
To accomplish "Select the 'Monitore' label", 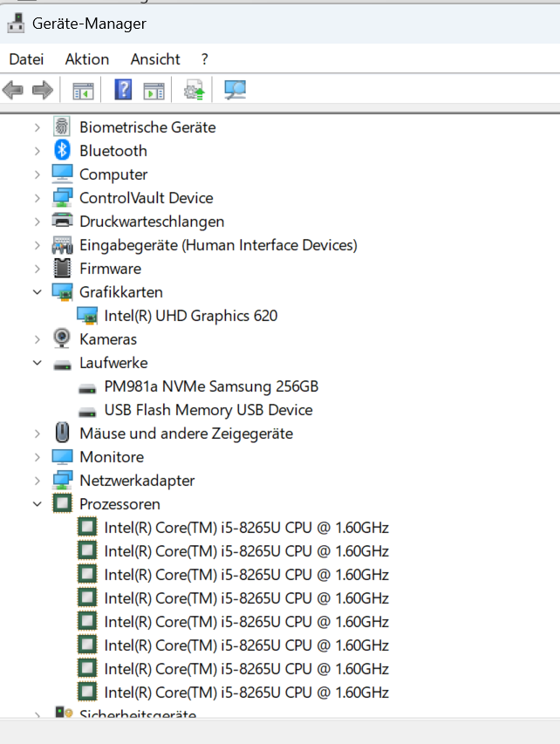I will coord(112,457).
